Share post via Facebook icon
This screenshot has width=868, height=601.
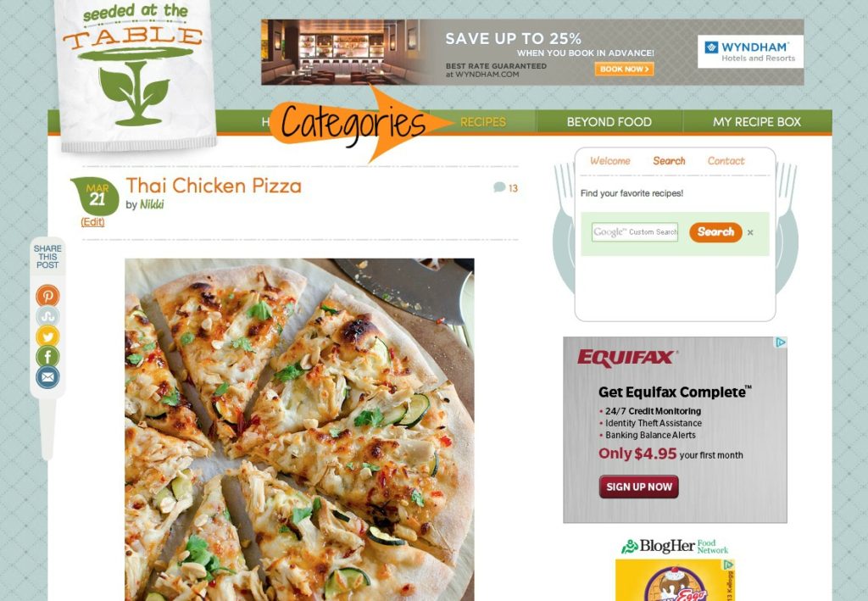tap(47, 356)
